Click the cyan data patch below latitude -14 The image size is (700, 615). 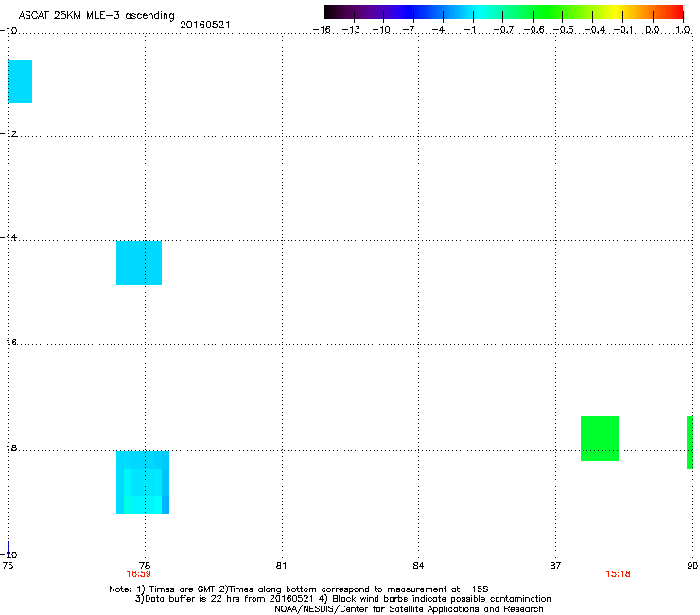pos(139,263)
